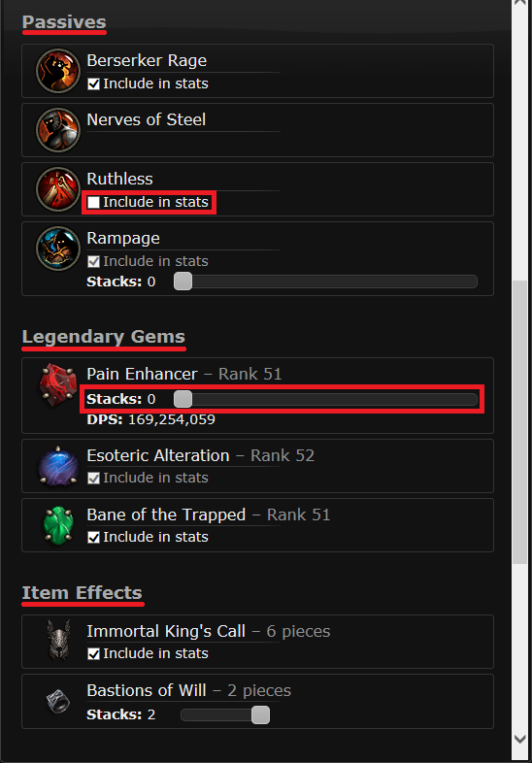The image size is (532, 763).
Task: Click the Berserker Rage skill icon
Action: point(58,71)
